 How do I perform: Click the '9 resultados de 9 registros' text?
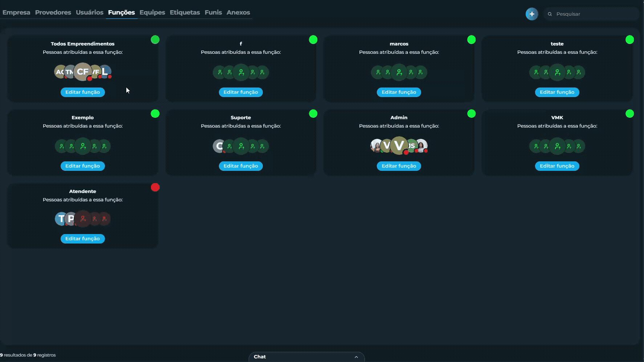(28, 355)
